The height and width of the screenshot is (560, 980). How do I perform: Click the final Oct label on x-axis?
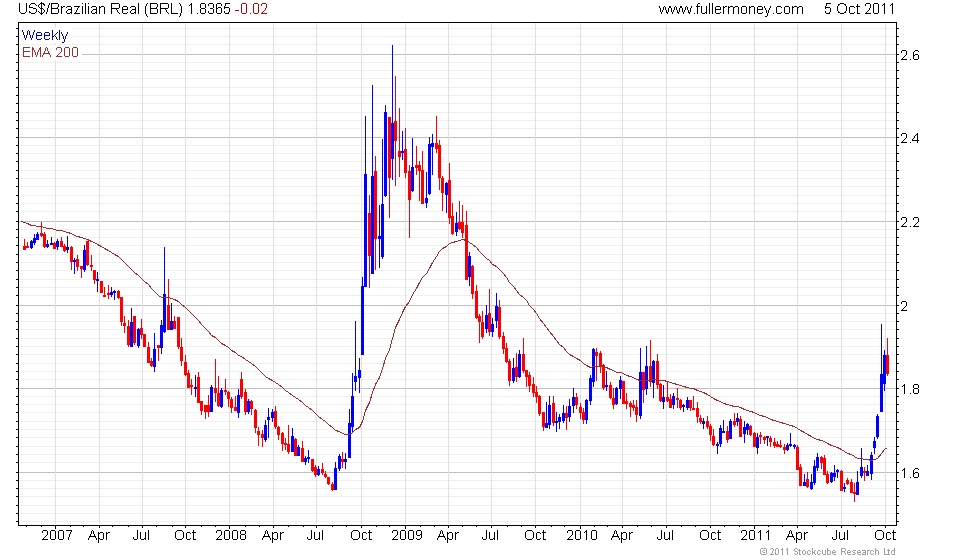point(884,535)
